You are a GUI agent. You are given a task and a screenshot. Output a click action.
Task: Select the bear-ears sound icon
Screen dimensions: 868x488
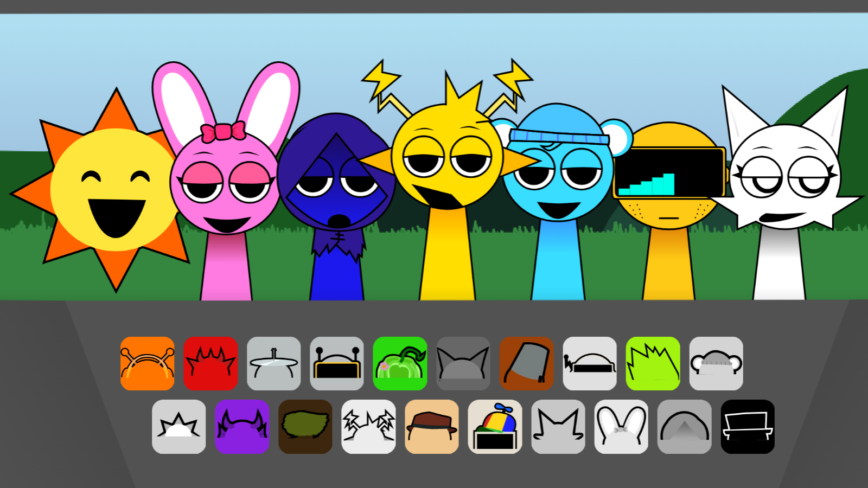716,363
